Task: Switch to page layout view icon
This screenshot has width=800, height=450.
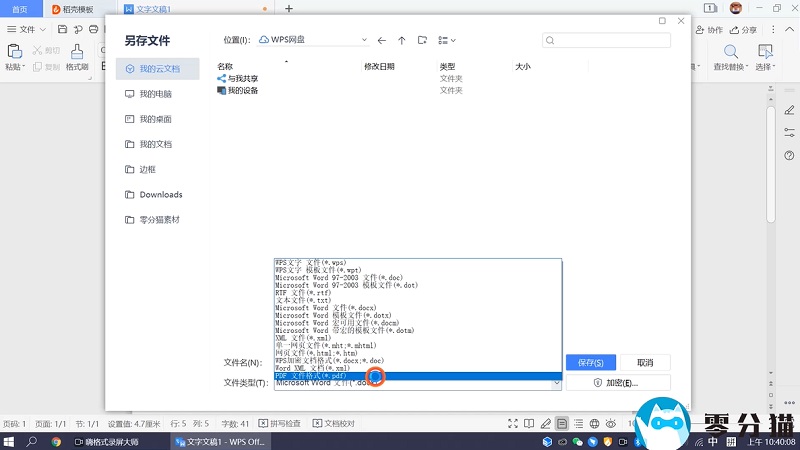Action: tap(562, 423)
